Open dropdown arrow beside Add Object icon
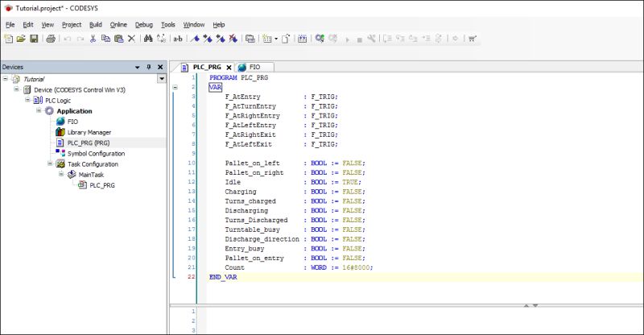The height and width of the screenshot is (335, 644). point(276,39)
